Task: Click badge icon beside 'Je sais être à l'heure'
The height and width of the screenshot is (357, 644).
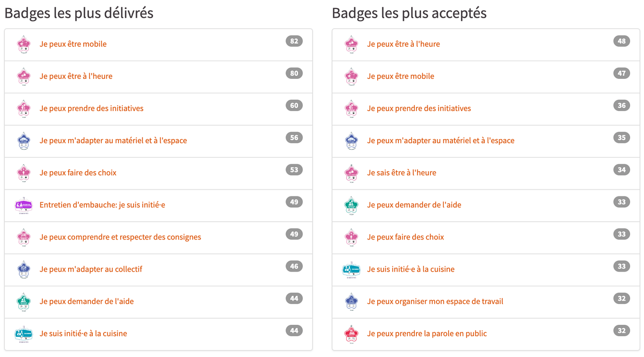Action: click(x=352, y=173)
